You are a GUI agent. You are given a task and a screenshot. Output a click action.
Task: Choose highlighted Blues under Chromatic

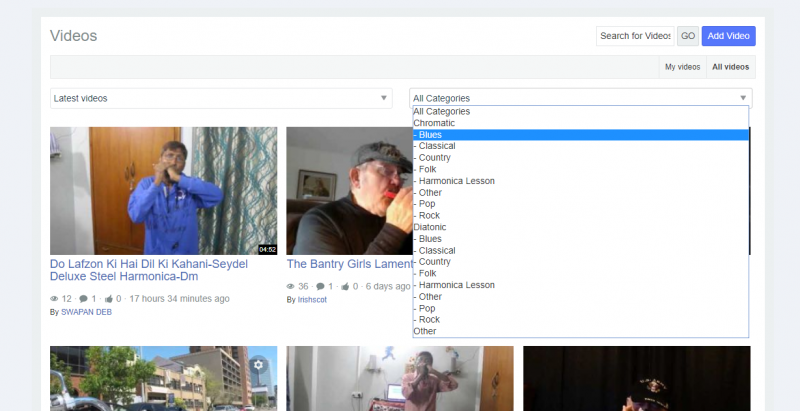click(581, 135)
